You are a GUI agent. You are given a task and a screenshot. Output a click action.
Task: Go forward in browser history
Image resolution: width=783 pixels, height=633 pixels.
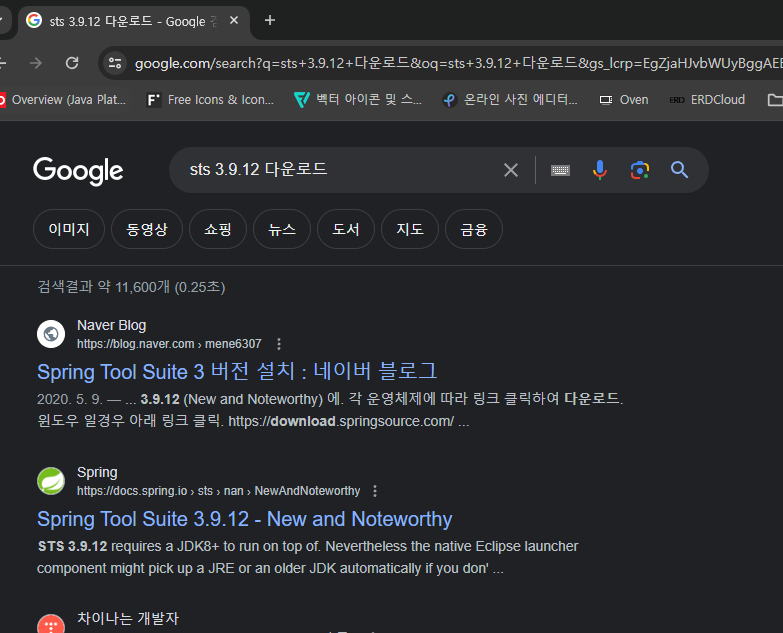(x=36, y=63)
